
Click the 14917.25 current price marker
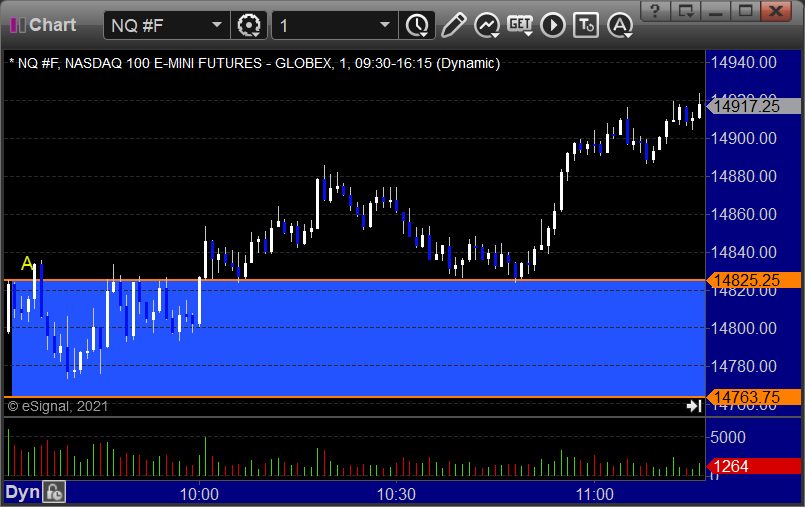pos(754,106)
